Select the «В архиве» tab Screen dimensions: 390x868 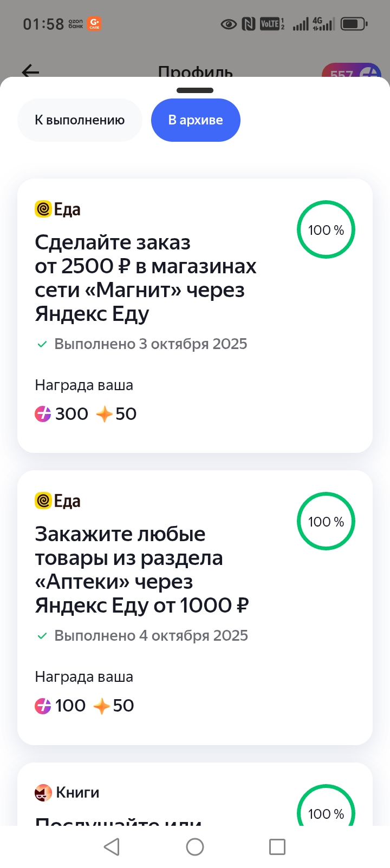196,120
